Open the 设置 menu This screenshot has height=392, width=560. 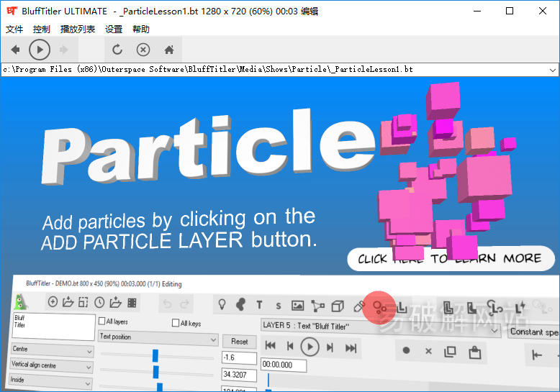[x=114, y=29]
